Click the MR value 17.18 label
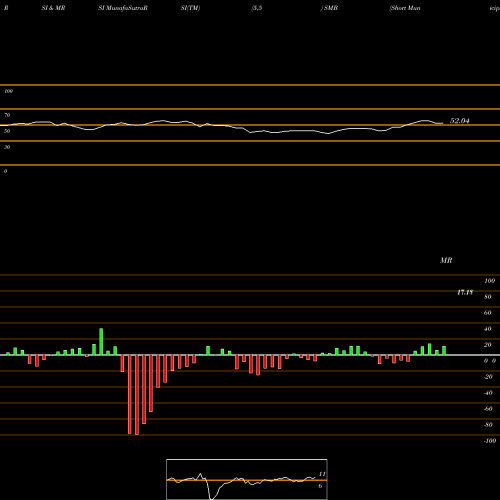 point(465,292)
